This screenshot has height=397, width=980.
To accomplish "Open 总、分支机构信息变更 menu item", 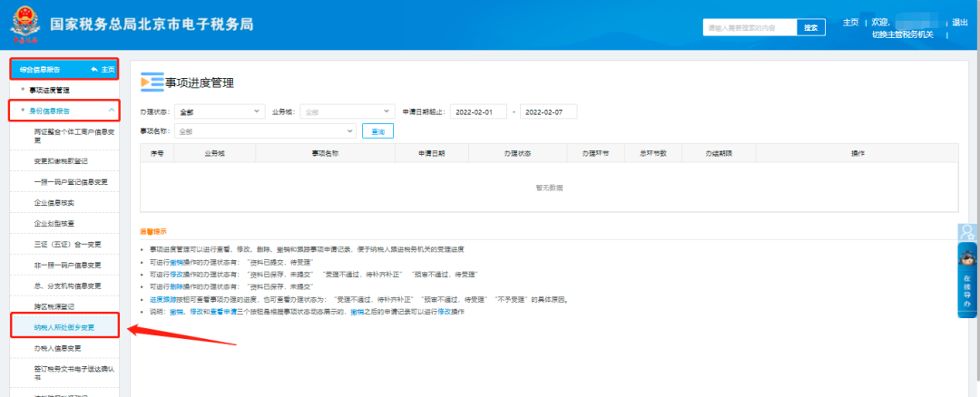I will (67, 286).
